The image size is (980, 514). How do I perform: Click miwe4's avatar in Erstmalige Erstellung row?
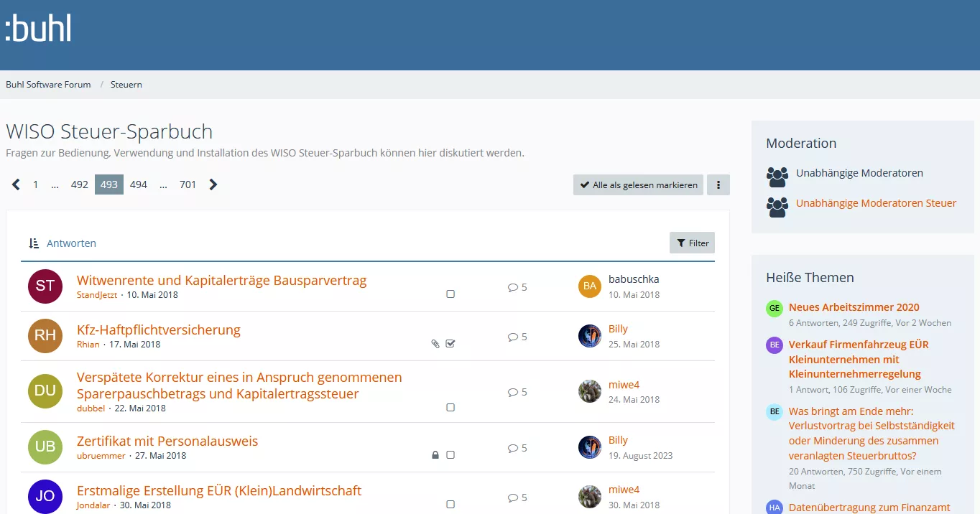590,497
